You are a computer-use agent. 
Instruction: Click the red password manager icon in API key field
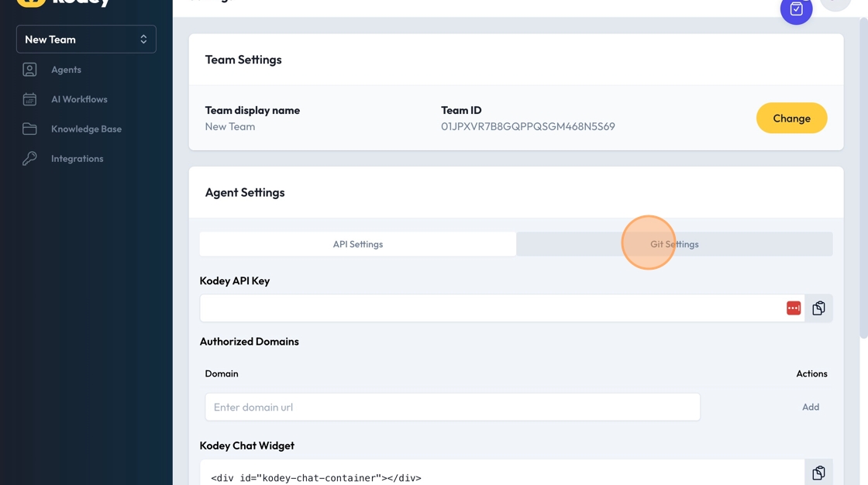794,308
